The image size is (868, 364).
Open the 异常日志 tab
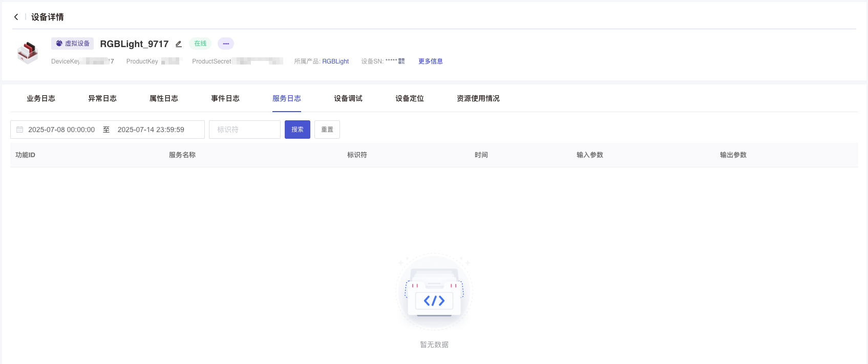[102, 98]
